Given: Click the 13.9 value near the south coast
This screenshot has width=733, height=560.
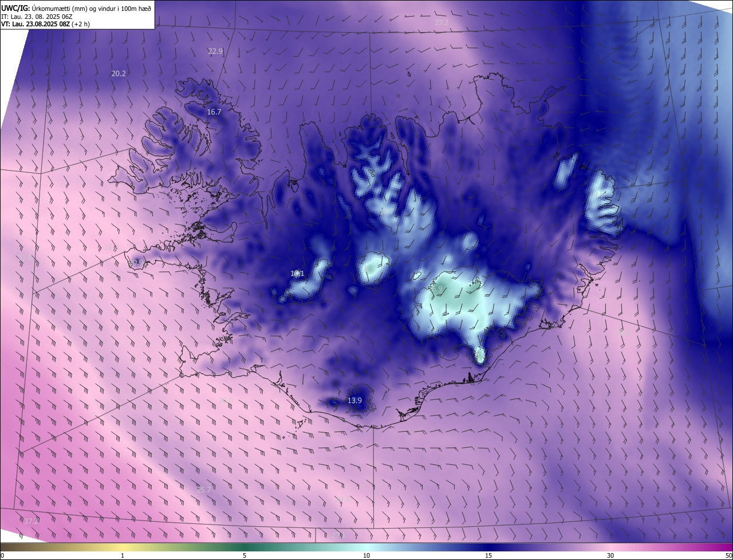Looking at the screenshot, I should point(355,400).
